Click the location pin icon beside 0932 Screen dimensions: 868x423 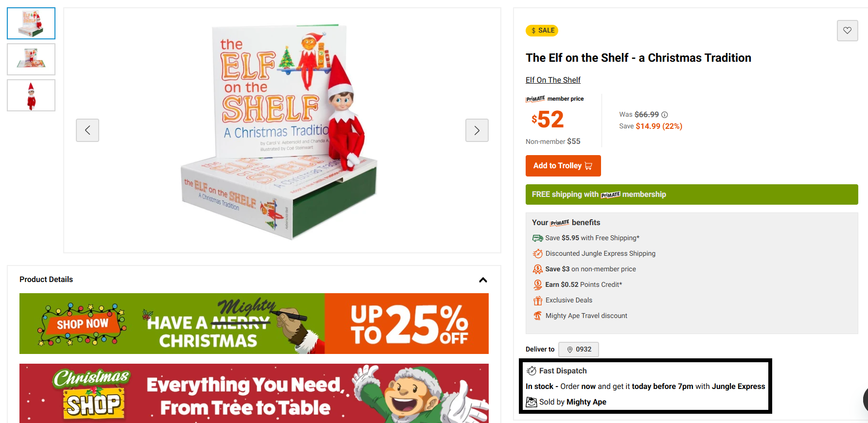(570, 349)
